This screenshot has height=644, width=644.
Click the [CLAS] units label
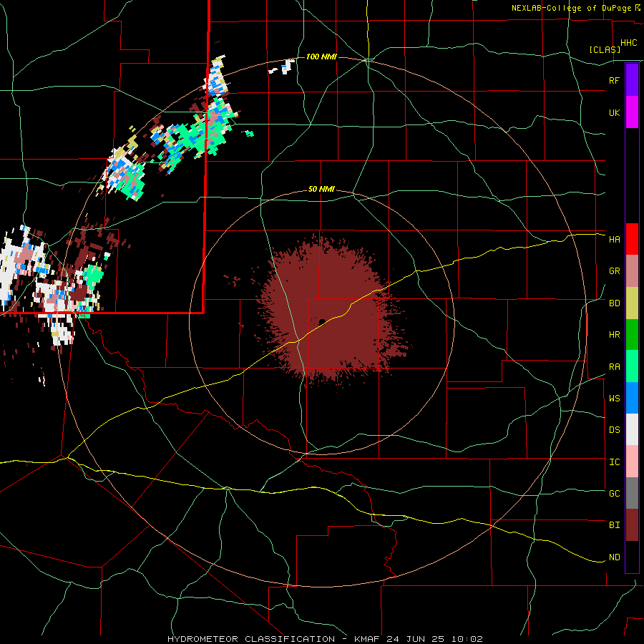605,49
